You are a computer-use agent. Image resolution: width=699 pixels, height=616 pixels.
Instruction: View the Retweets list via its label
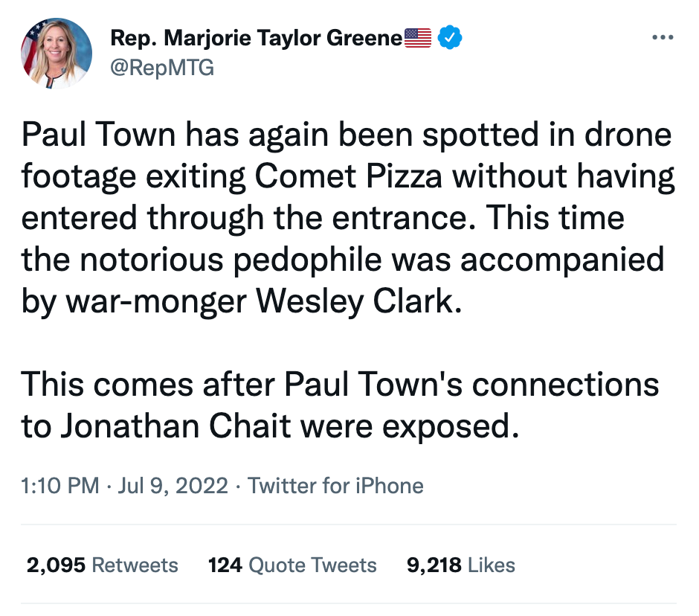pos(135,565)
